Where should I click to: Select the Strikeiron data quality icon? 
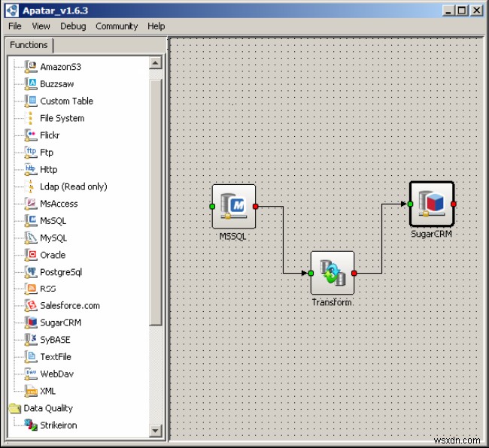tap(31, 425)
